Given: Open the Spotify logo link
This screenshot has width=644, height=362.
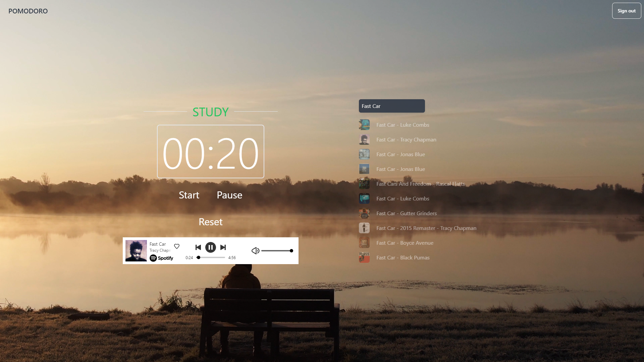Looking at the screenshot, I should [161, 258].
